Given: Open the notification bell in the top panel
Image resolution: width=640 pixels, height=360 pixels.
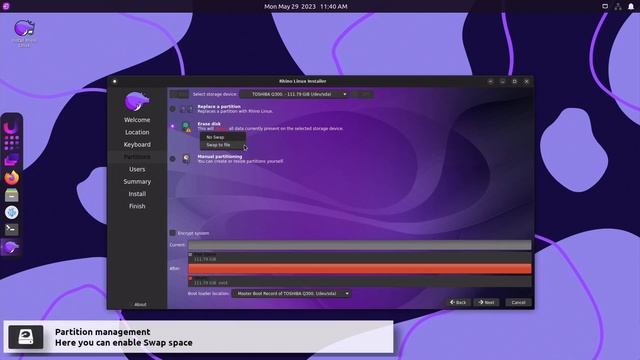Looking at the screenshot, I should [x=631, y=6].
